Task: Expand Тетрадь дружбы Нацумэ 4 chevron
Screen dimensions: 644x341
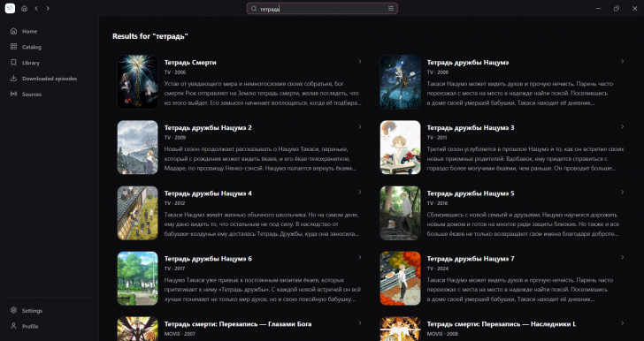Action: pyautogui.click(x=360, y=192)
